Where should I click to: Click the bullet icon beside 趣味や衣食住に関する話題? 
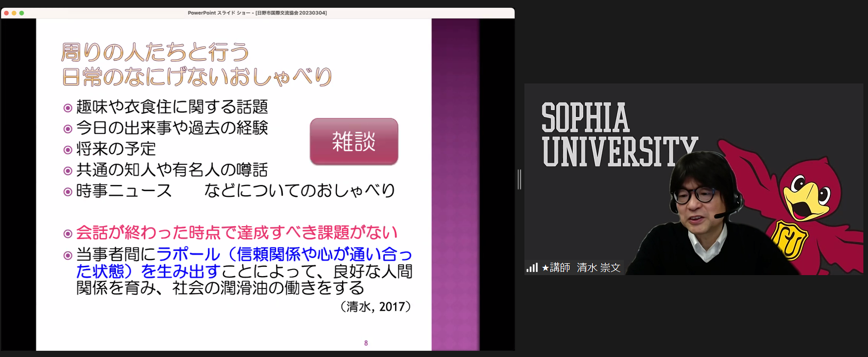point(67,108)
